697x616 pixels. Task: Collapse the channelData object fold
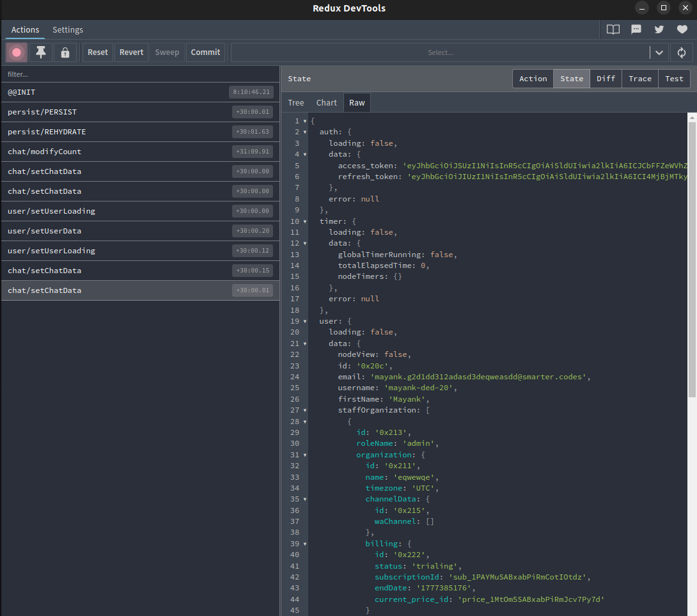pyautogui.click(x=305, y=499)
